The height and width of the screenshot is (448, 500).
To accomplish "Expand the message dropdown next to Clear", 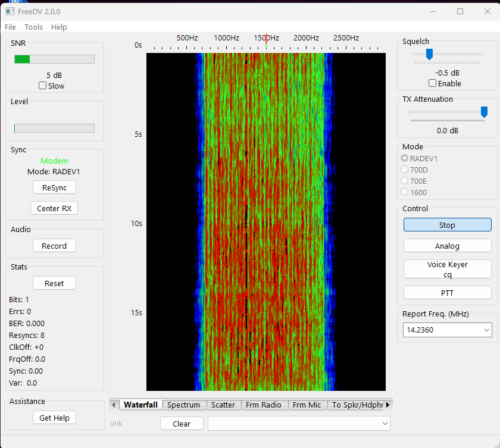I will pos(384,424).
